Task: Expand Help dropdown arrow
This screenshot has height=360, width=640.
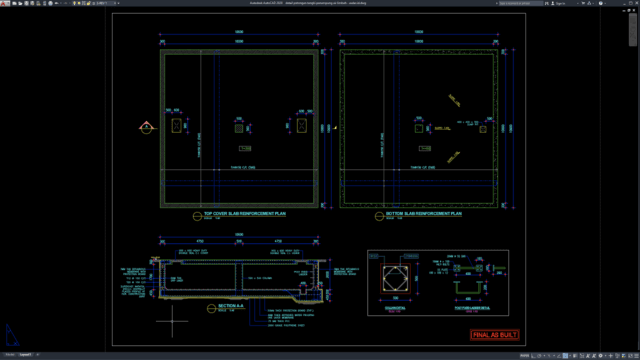Action: pyautogui.click(x=605, y=3)
